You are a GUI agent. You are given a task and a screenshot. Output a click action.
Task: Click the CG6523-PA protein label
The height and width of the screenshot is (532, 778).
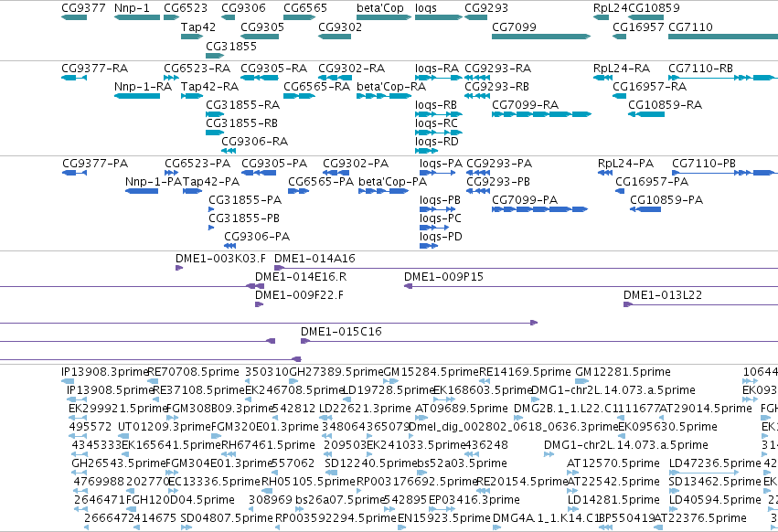[x=197, y=164]
